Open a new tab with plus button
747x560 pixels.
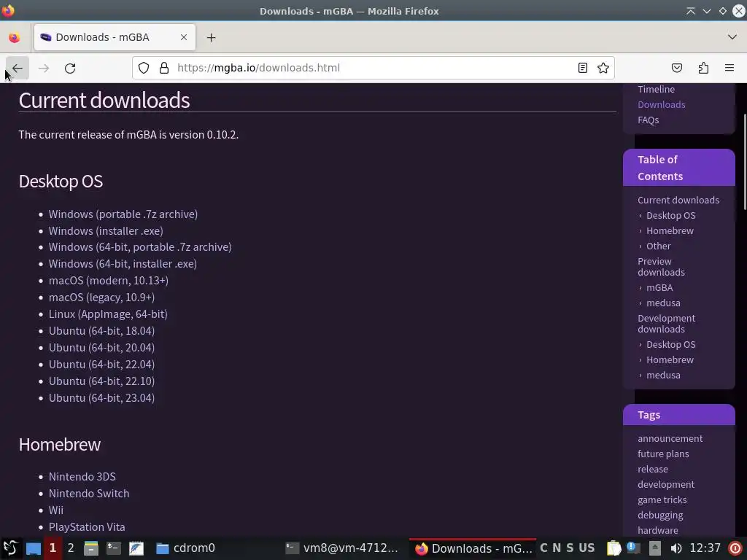point(211,38)
